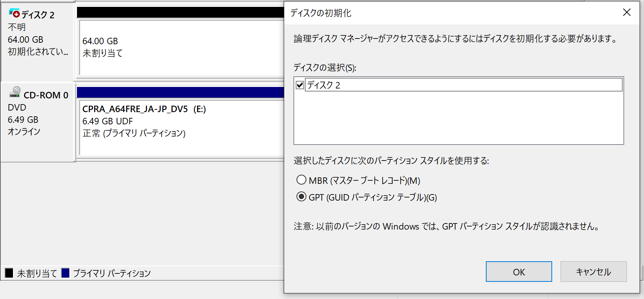This screenshot has width=644, height=299.
Task: Select the MBR (マスター ブート レコード) option
Action: tap(301, 180)
